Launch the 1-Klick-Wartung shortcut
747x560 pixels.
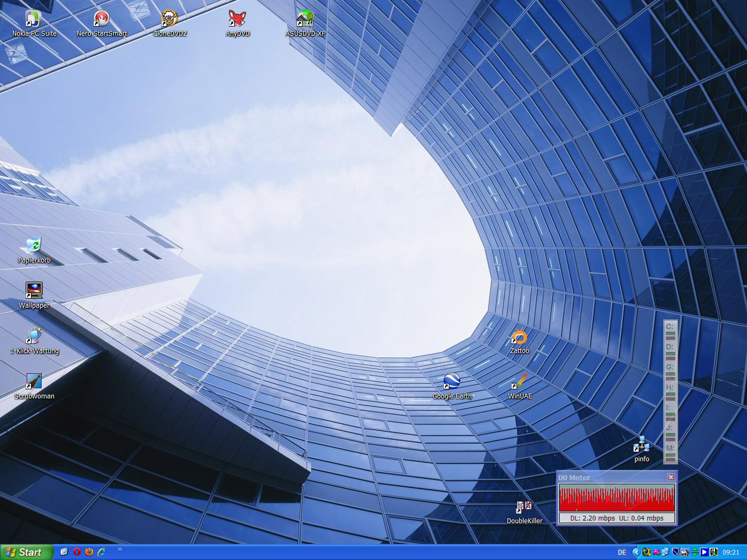click(x=34, y=337)
